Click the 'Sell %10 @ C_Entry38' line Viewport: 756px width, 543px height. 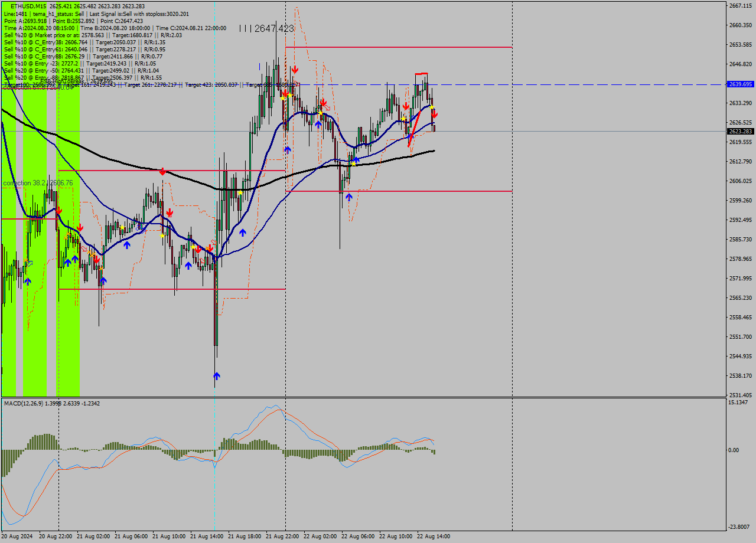coord(84,42)
